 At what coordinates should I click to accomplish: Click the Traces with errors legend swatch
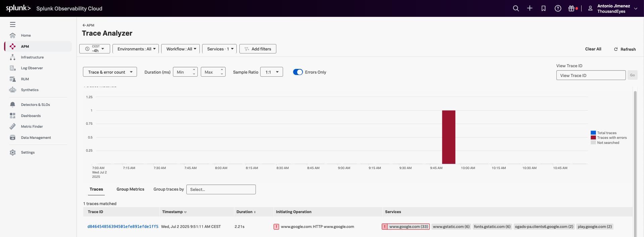(593, 137)
